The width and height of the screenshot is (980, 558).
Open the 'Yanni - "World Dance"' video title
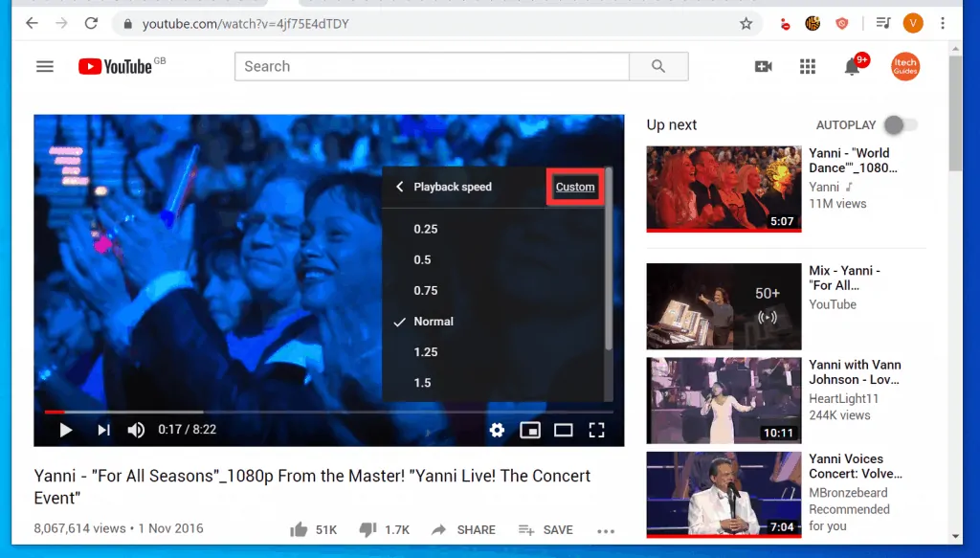[x=853, y=161]
